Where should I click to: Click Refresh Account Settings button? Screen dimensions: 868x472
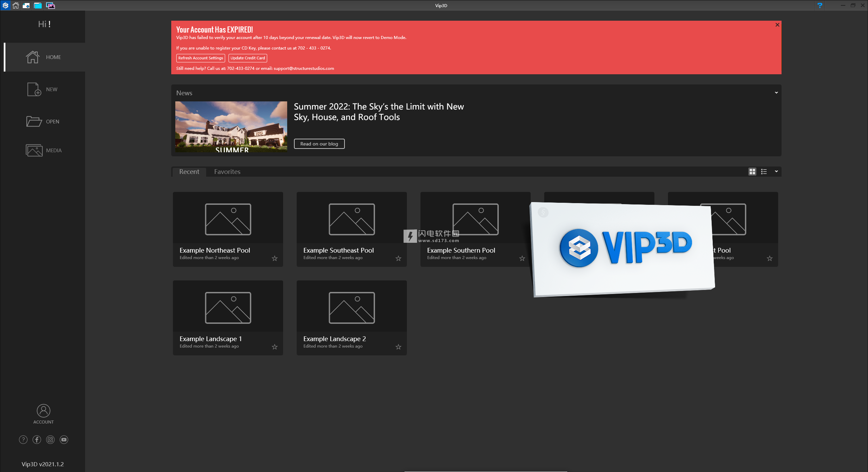tap(201, 58)
